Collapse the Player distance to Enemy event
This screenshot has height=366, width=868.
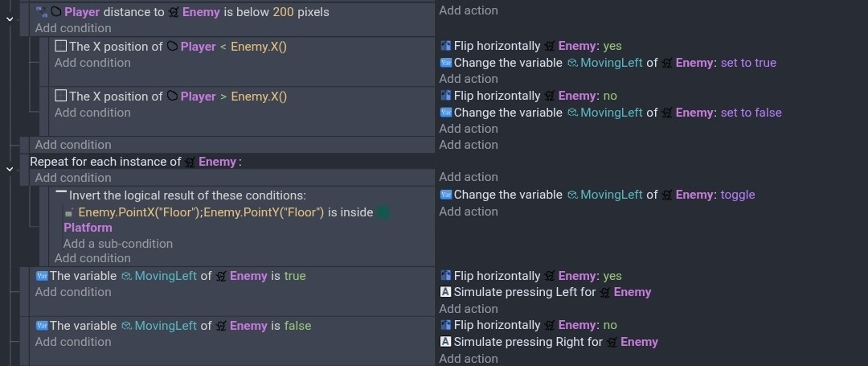coord(10,18)
